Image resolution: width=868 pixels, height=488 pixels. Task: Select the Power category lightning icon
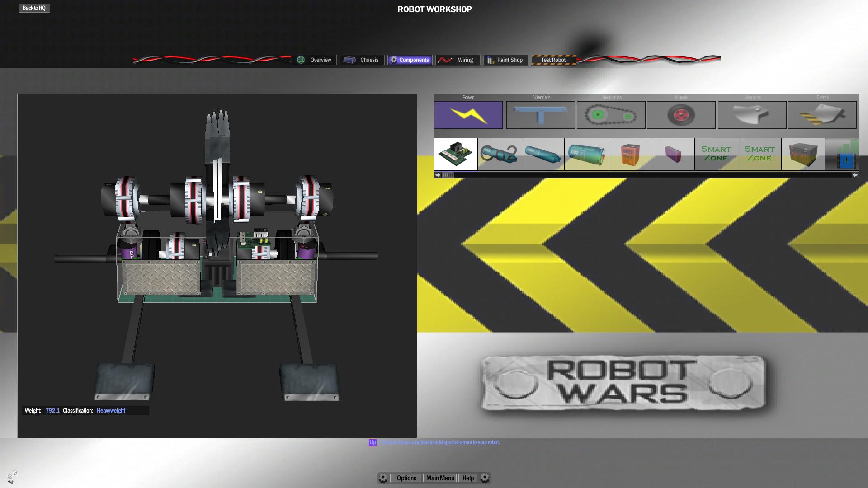(468, 115)
